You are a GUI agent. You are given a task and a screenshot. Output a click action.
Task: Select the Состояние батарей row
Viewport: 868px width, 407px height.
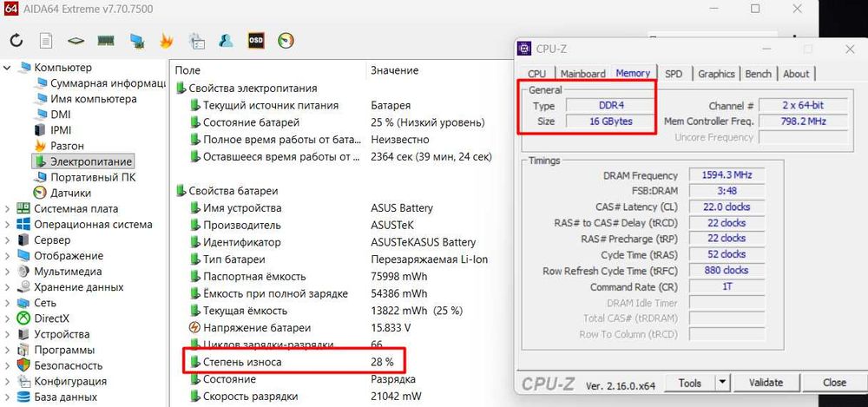[x=338, y=122]
